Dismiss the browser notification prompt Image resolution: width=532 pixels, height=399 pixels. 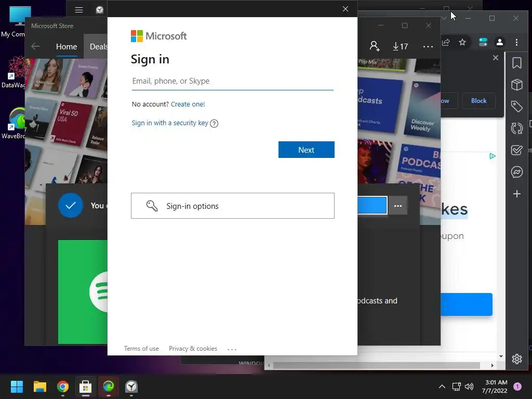(x=495, y=58)
